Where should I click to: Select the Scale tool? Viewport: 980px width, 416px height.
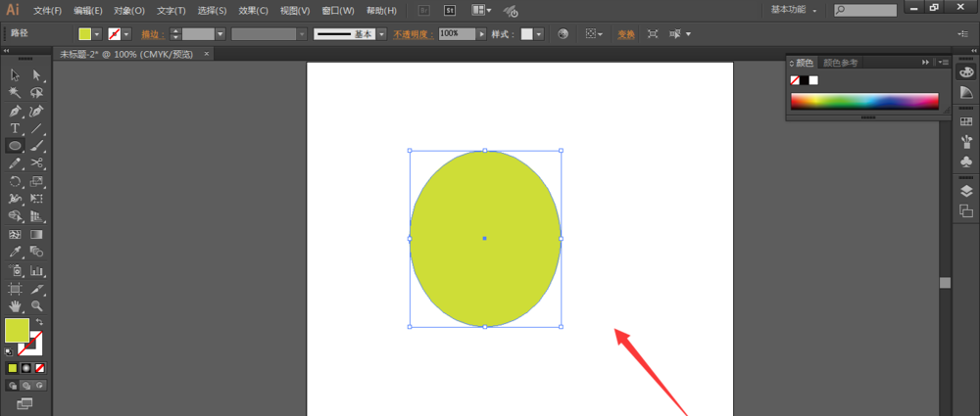tap(37, 182)
